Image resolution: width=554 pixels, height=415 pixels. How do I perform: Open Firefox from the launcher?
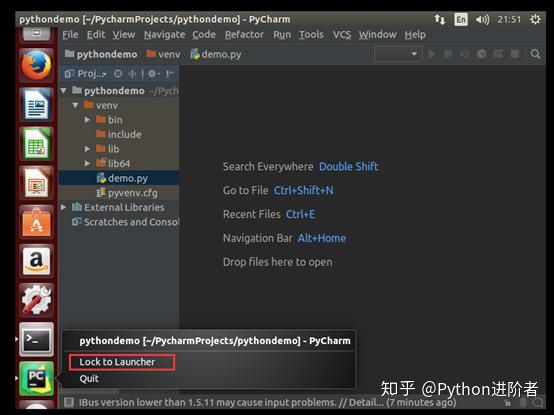pyautogui.click(x=36, y=66)
